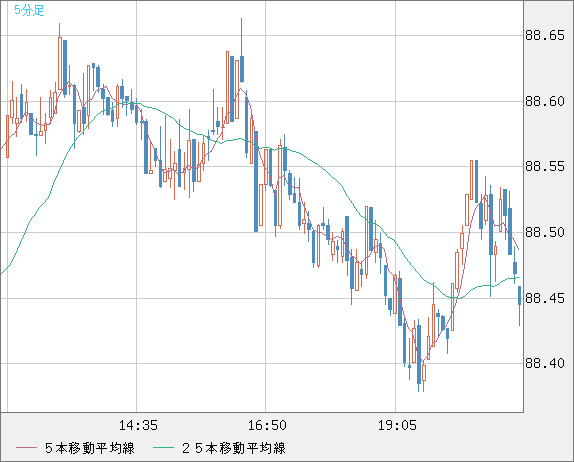Select the 88.45 price axis label
This screenshot has height=462, width=574.
(545, 298)
